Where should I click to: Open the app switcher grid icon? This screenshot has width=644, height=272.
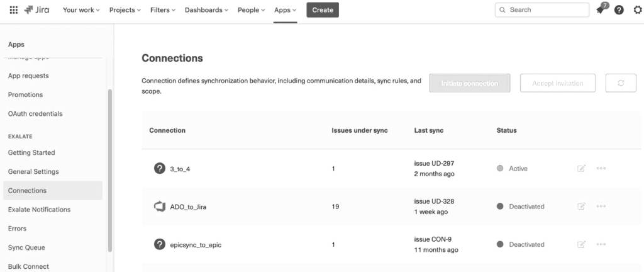14,10
